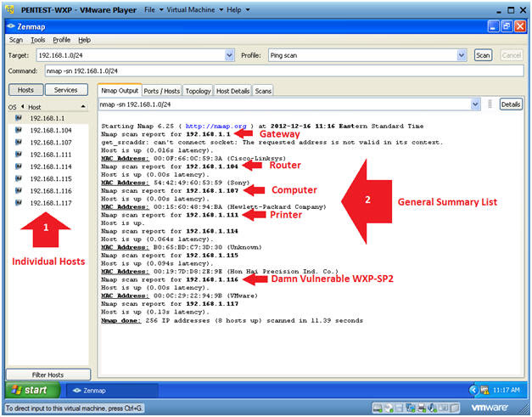Click the Hosts button
Screen dimensions: 532x417
(25, 90)
